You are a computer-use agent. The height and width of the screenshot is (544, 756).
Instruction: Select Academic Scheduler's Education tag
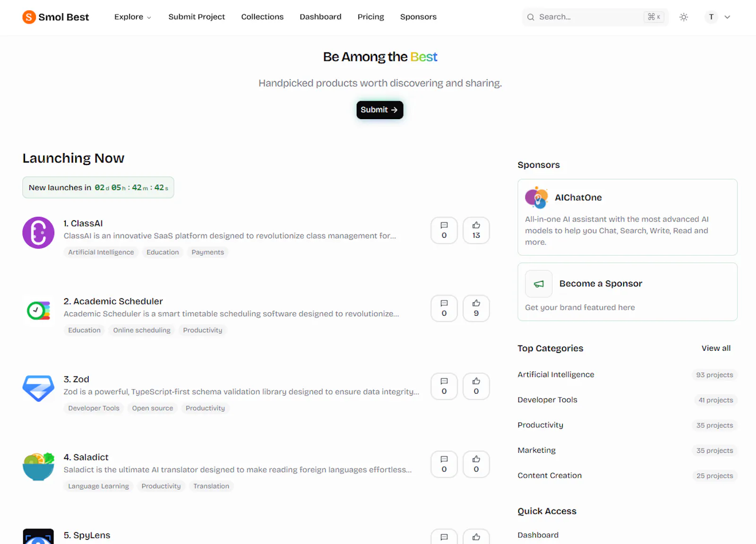coord(84,330)
